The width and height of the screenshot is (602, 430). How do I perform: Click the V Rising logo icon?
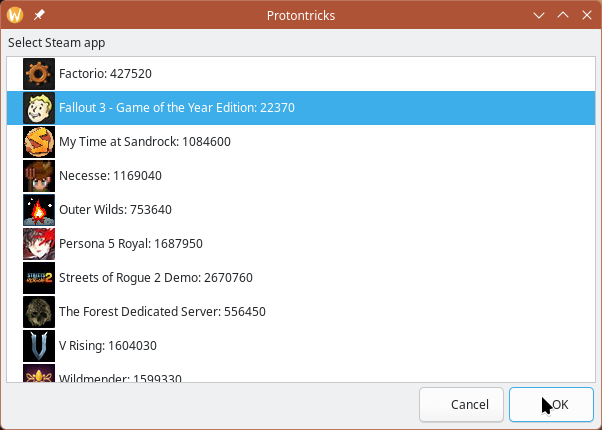pyautogui.click(x=39, y=346)
